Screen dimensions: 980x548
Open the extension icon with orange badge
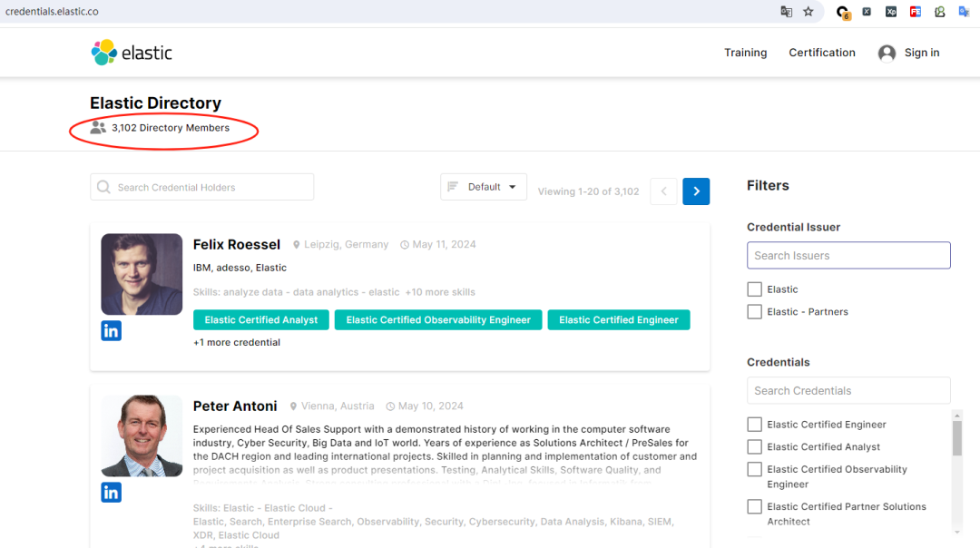(x=842, y=13)
